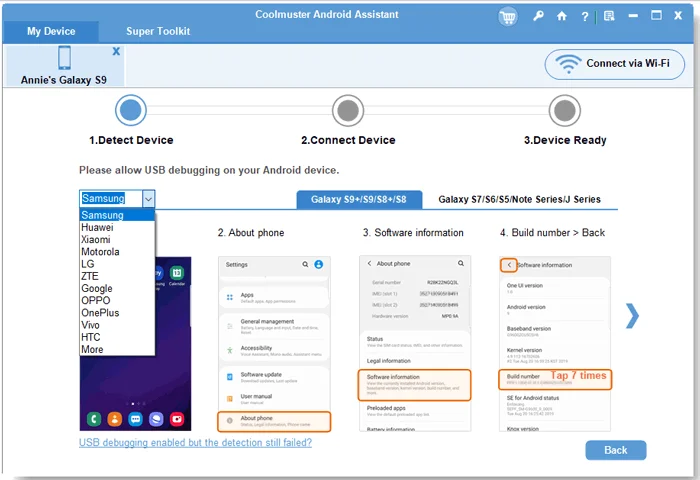Choose Xiaomi in the brand list
The image size is (700, 480).
pyautogui.click(x=117, y=239)
